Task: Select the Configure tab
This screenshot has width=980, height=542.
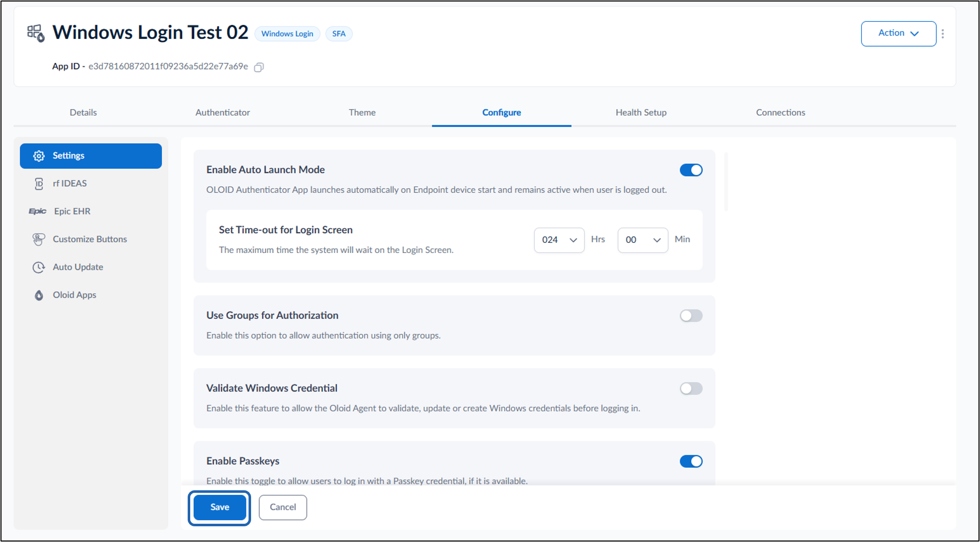Action: point(502,113)
